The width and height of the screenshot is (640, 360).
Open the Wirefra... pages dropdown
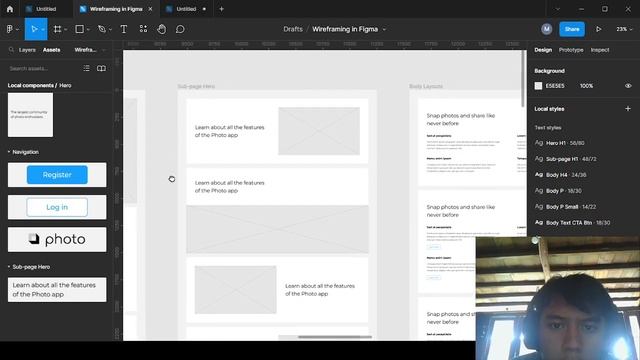90,50
